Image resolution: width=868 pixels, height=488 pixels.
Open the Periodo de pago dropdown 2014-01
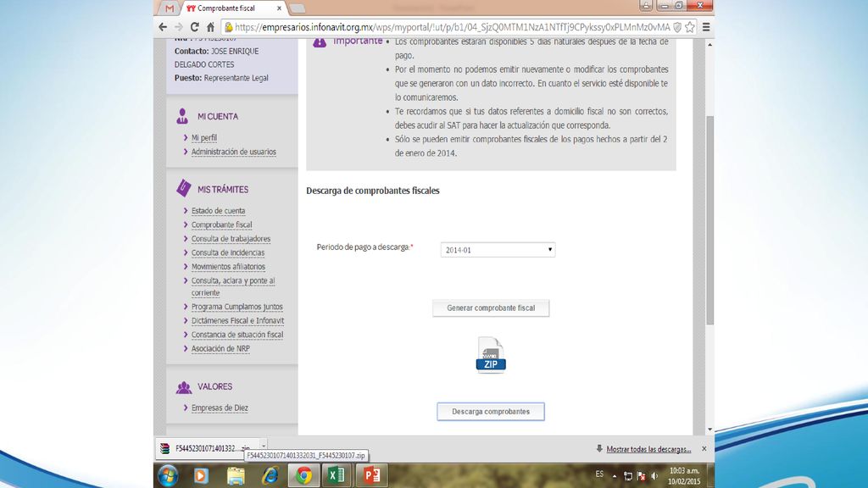point(498,250)
